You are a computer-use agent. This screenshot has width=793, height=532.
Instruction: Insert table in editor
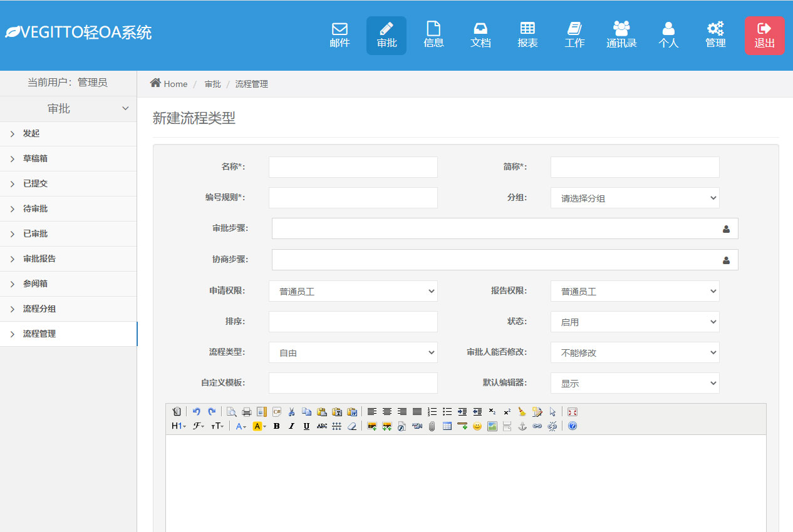point(447,426)
